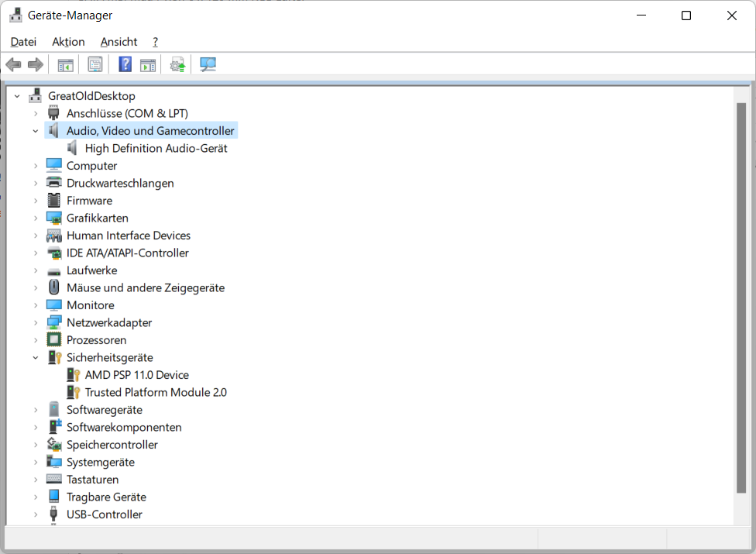Viewport: 756px width, 554px height.
Task: Click the Forward arrow toolbar icon
Action: point(35,64)
